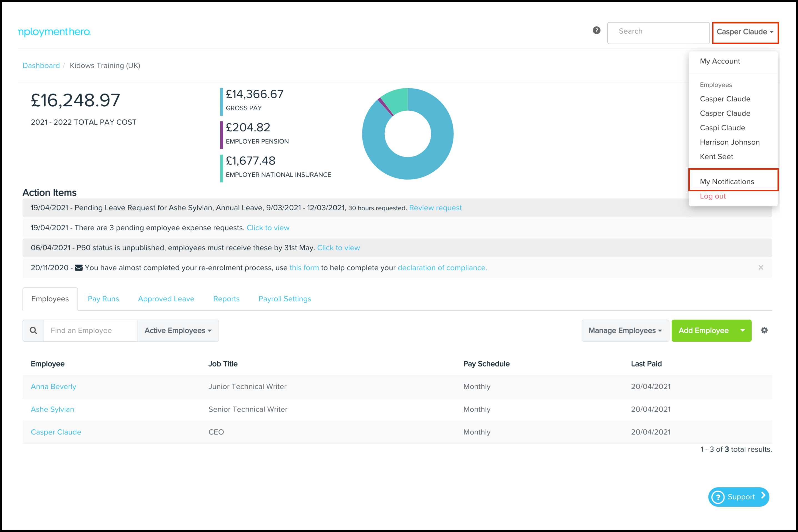This screenshot has height=532, width=798.
Task: Open the Support chat widget
Action: (x=738, y=497)
